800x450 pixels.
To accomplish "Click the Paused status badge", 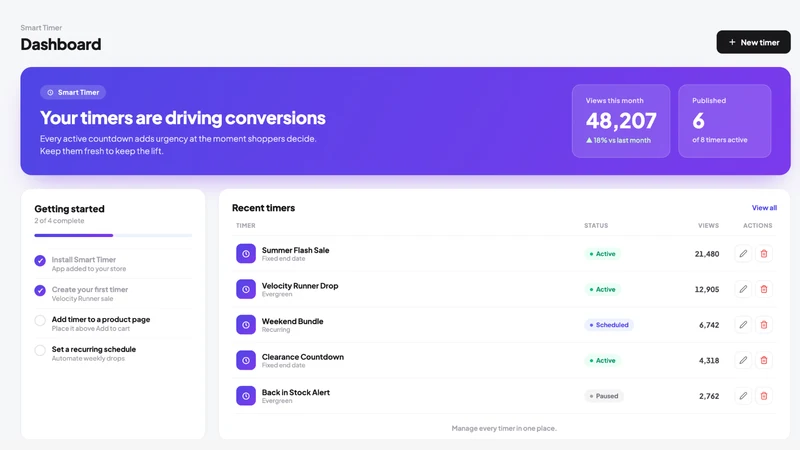I will [604, 396].
